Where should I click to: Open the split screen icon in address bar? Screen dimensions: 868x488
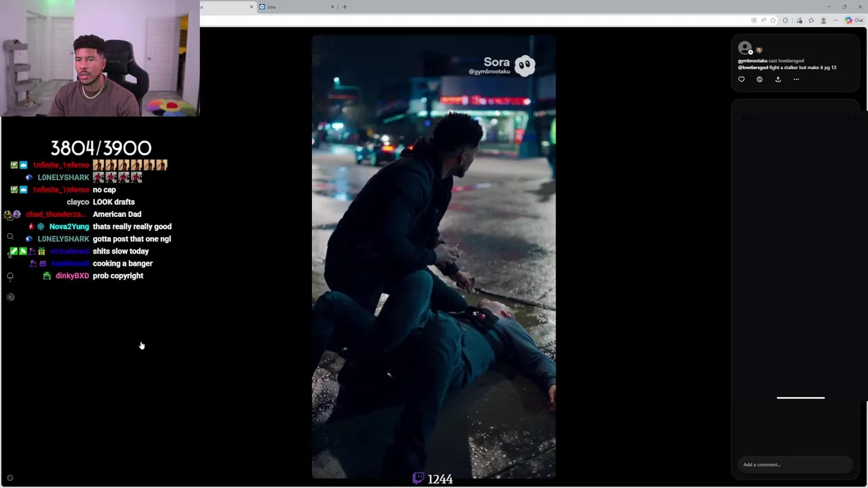pyautogui.click(x=754, y=20)
